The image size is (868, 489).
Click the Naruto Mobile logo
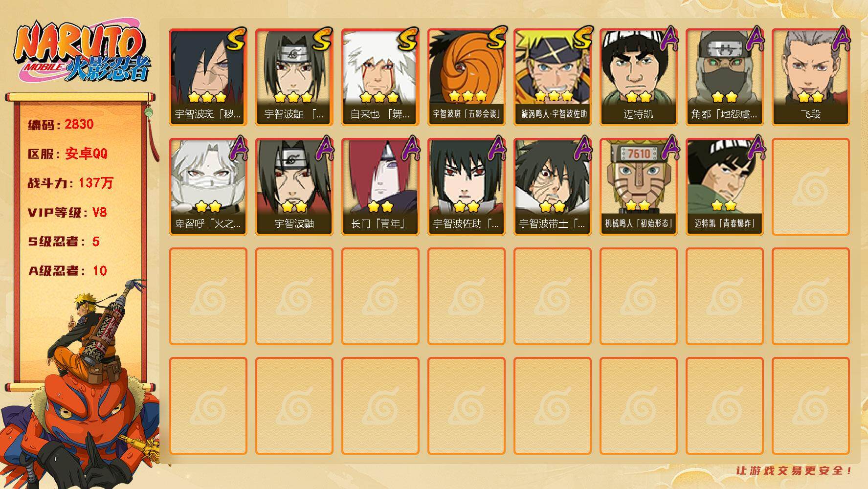(82, 52)
